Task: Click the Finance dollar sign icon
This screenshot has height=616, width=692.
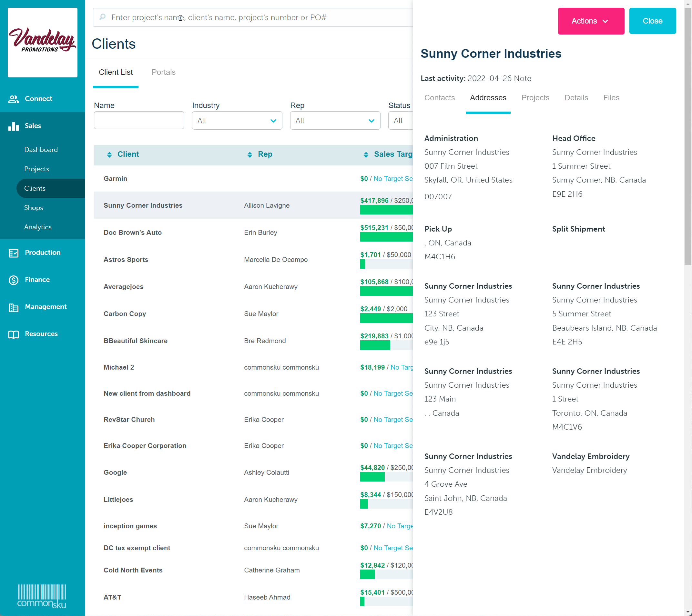Action: (x=14, y=280)
